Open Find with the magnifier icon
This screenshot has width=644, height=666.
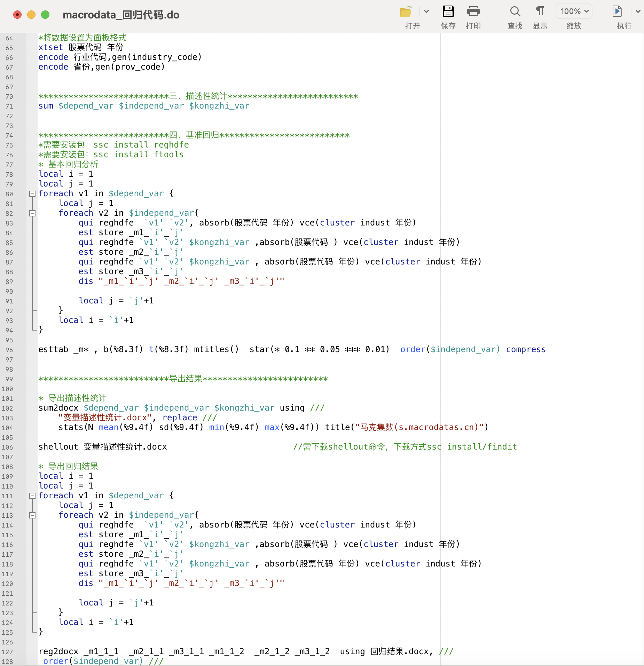(x=515, y=11)
